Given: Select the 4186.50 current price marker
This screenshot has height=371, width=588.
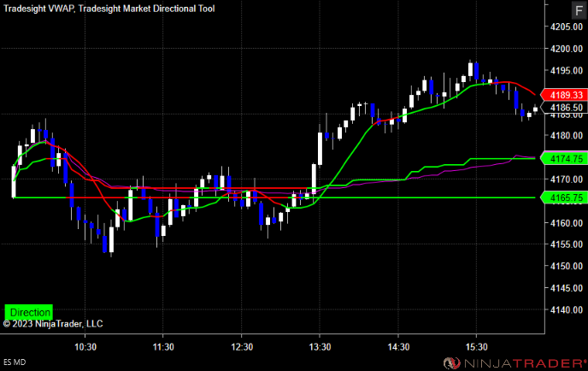Looking at the screenshot, I should (x=565, y=108).
